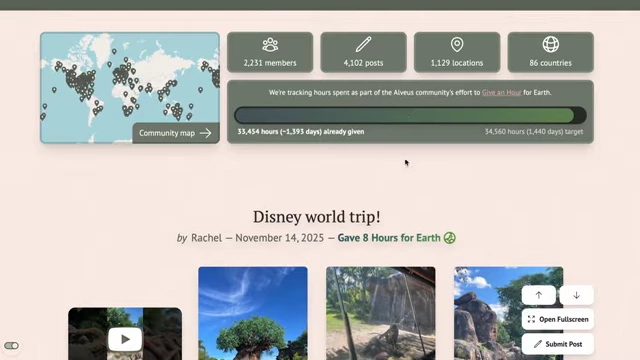Screen dimensions: 640x360
Task: Click the hours given progress bar
Action: coord(410,116)
